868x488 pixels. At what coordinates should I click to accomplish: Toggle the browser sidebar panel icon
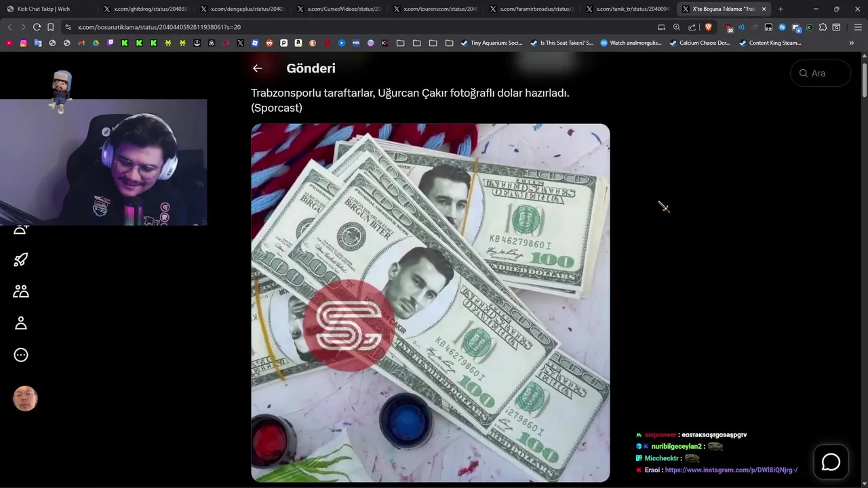[x=836, y=27]
